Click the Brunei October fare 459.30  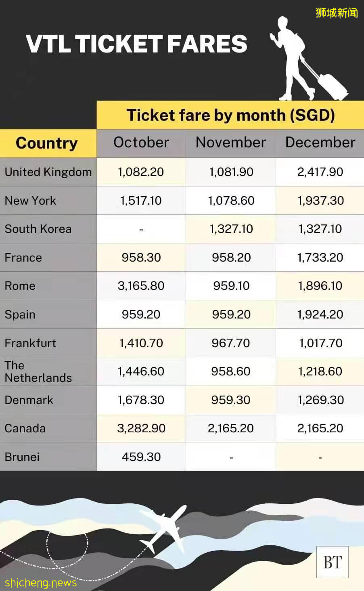(x=141, y=457)
